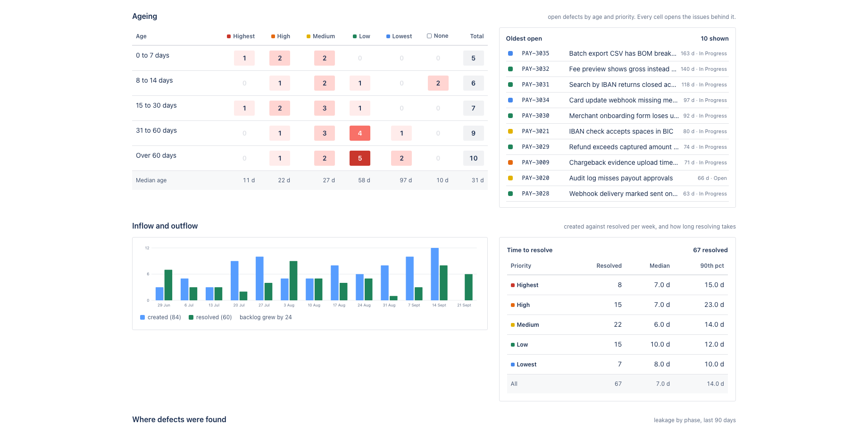The height and width of the screenshot is (425, 868).
Task: Open issue PAY-3031 Search by IBAN
Action: point(617,85)
